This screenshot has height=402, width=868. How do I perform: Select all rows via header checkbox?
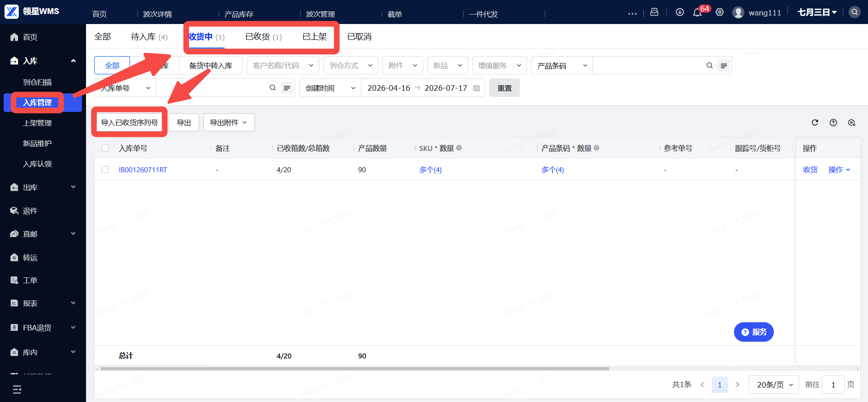[105, 148]
